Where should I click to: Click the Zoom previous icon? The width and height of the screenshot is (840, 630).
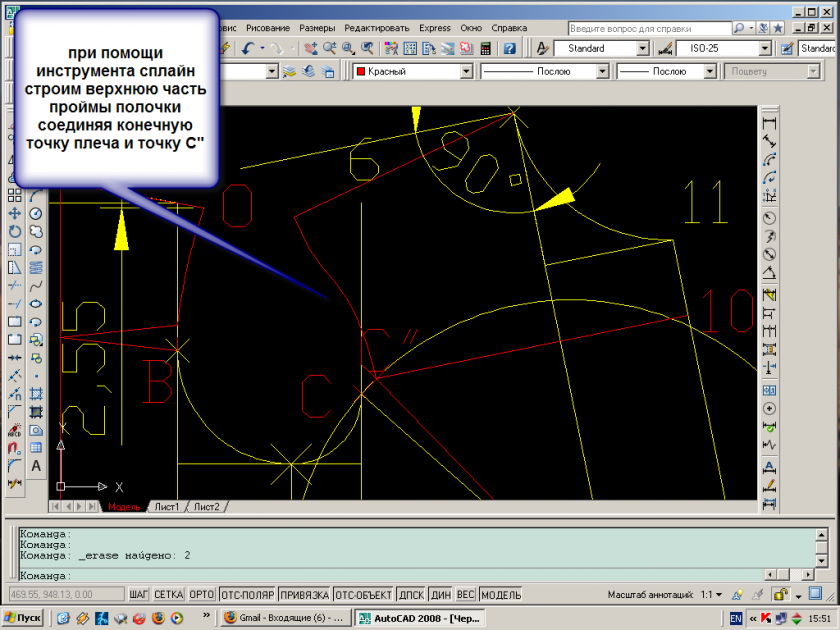(x=368, y=48)
